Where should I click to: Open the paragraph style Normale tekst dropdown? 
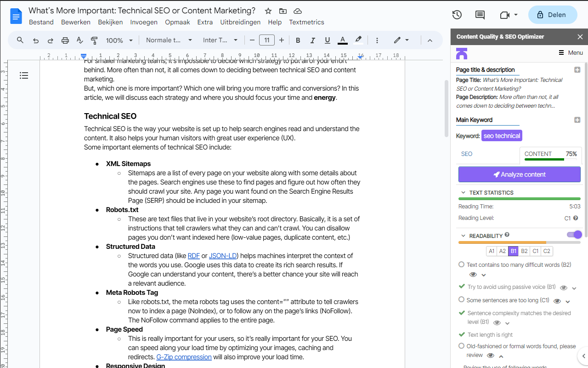click(x=169, y=40)
